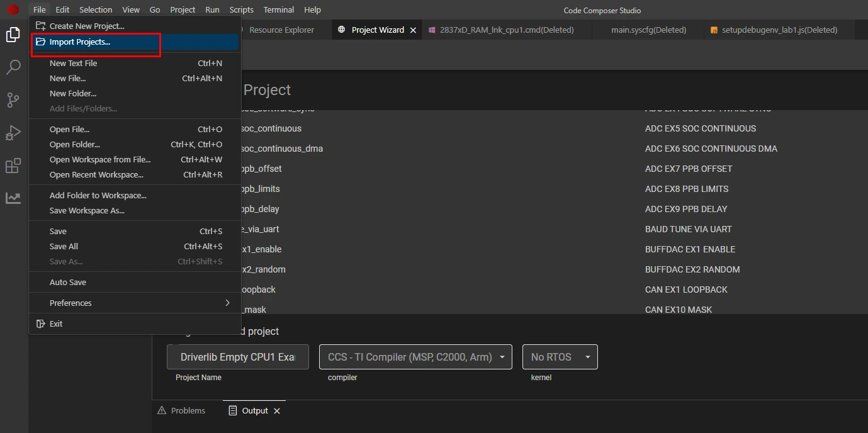Click the warning icon in Problems tab

pos(161,410)
